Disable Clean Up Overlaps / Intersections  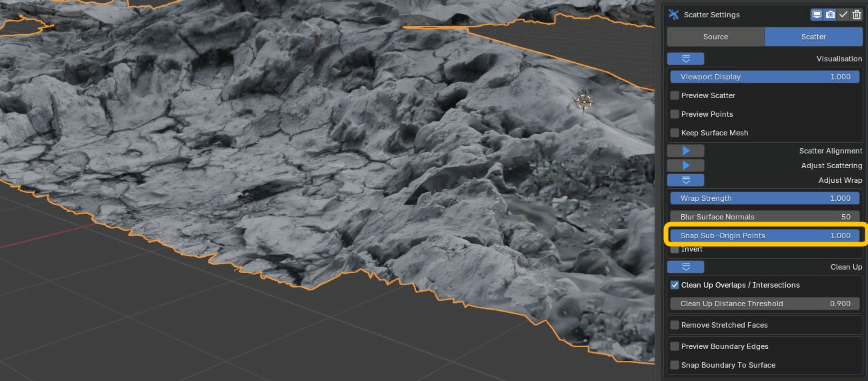(675, 285)
